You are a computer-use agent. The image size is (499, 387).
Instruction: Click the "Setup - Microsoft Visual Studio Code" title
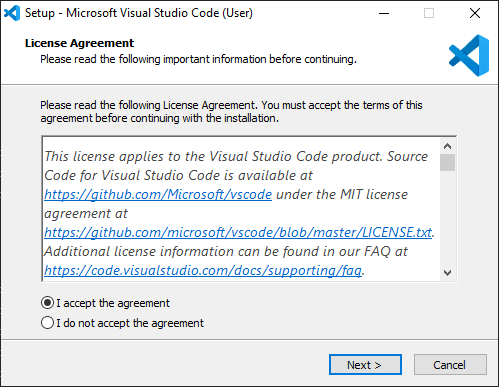click(x=139, y=13)
